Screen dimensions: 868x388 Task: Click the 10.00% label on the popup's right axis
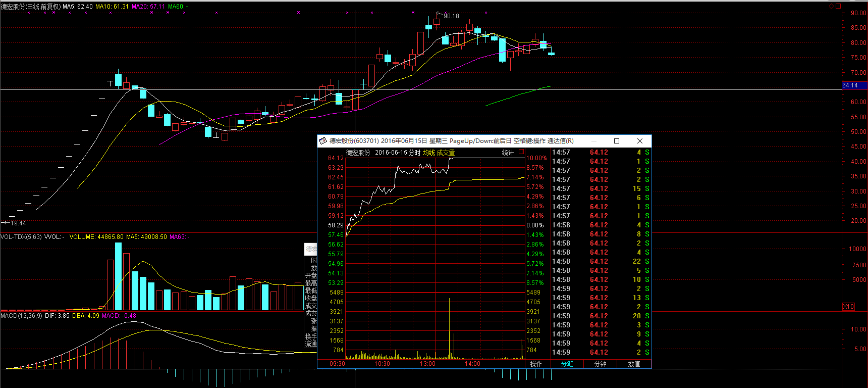pyautogui.click(x=536, y=158)
